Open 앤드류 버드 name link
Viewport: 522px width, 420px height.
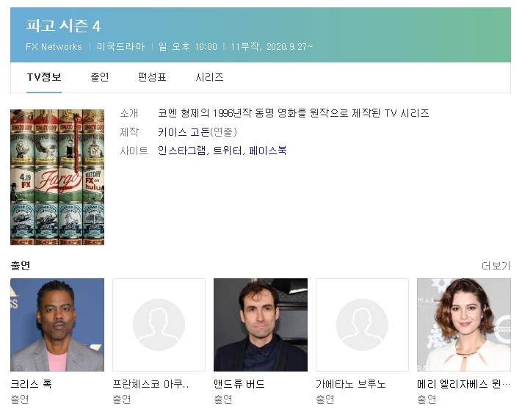239,384
